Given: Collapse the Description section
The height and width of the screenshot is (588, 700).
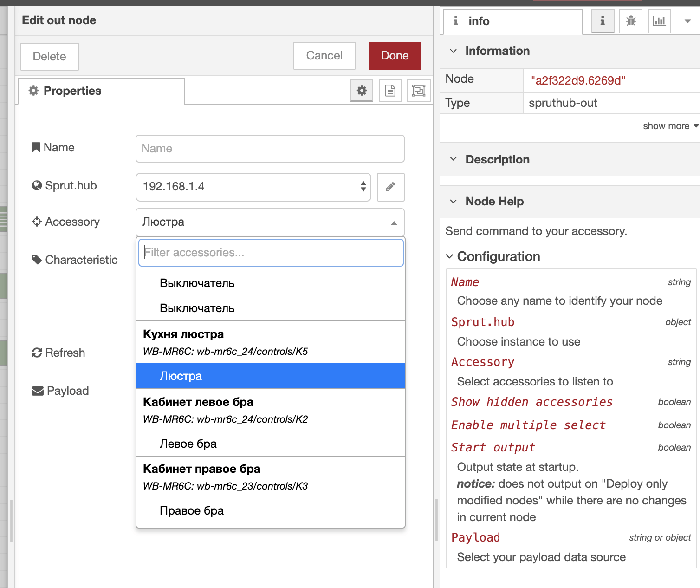Looking at the screenshot, I should 454,159.
